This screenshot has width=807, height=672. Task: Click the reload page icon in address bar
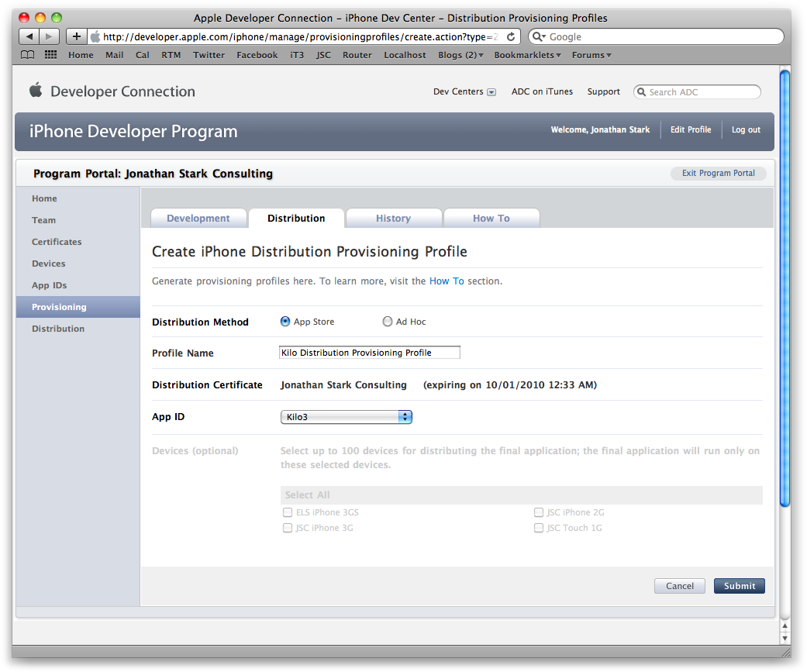(511, 36)
